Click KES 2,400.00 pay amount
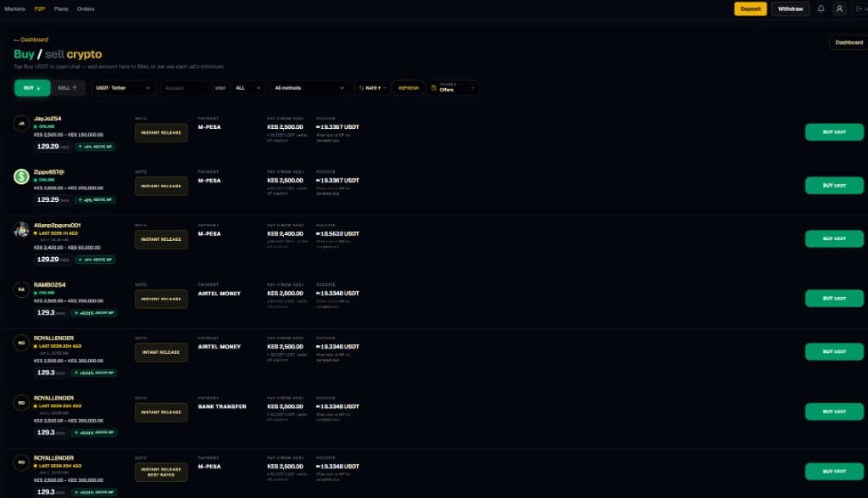Image resolution: width=868 pixels, height=498 pixels. (285, 234)
